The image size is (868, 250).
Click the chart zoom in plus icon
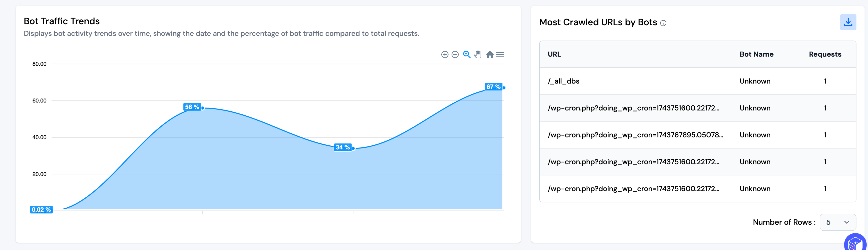[x=444, y=54]
